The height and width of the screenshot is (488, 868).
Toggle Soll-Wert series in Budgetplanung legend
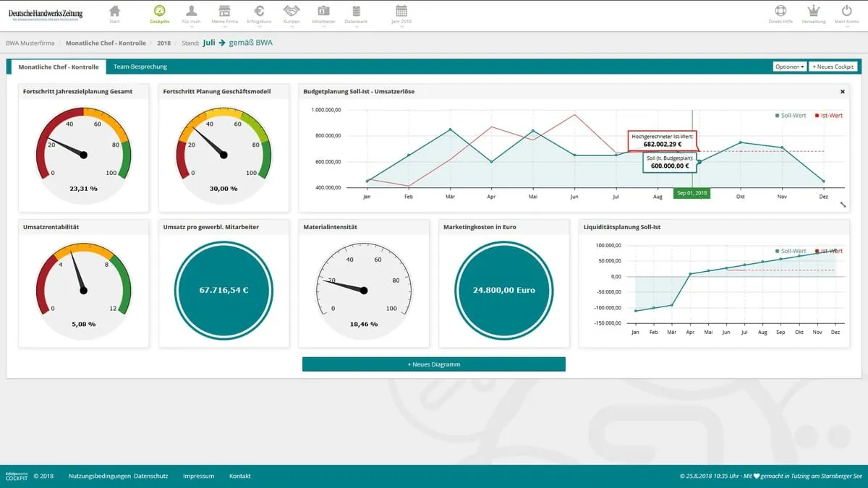click(x=790, y=116)
